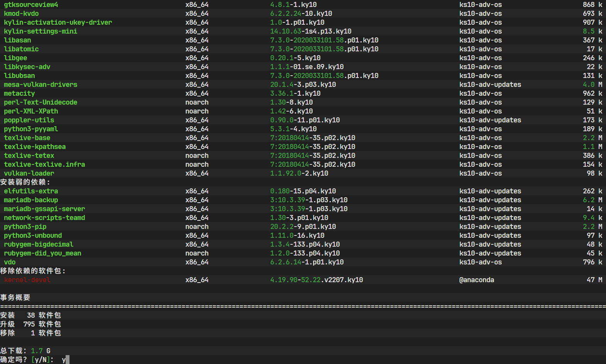Viewport: 606px width, 364px height.
Task: Click the 升级 795 软件包 summary line
Action: (x=30, y=324)
